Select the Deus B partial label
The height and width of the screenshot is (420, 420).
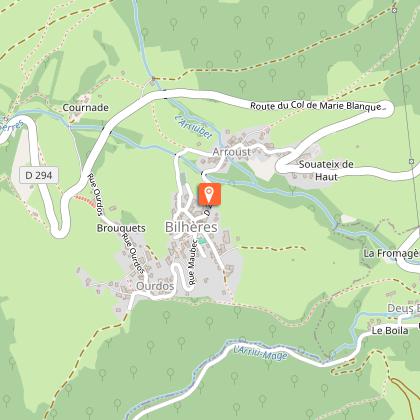(x=403, y=309)
